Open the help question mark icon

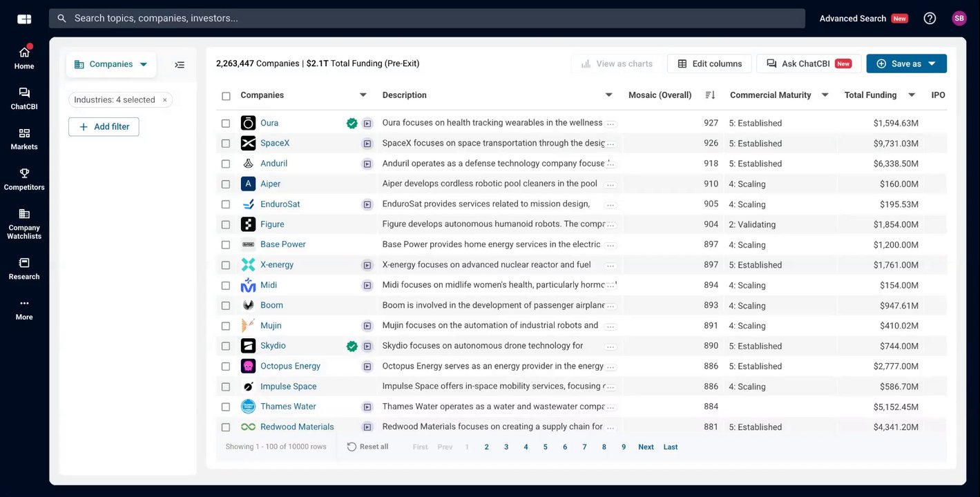click(930, 19)
